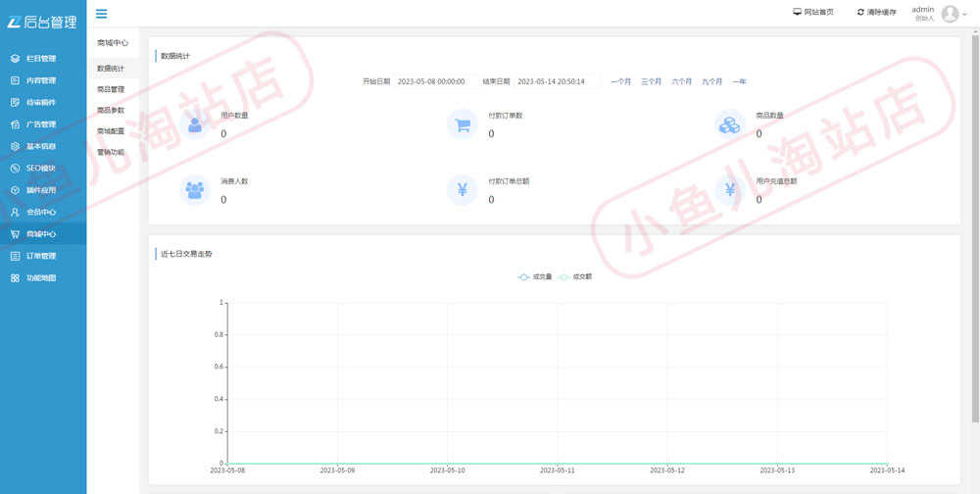Click the 2023-05-09 chart axis label

(337, 470)
